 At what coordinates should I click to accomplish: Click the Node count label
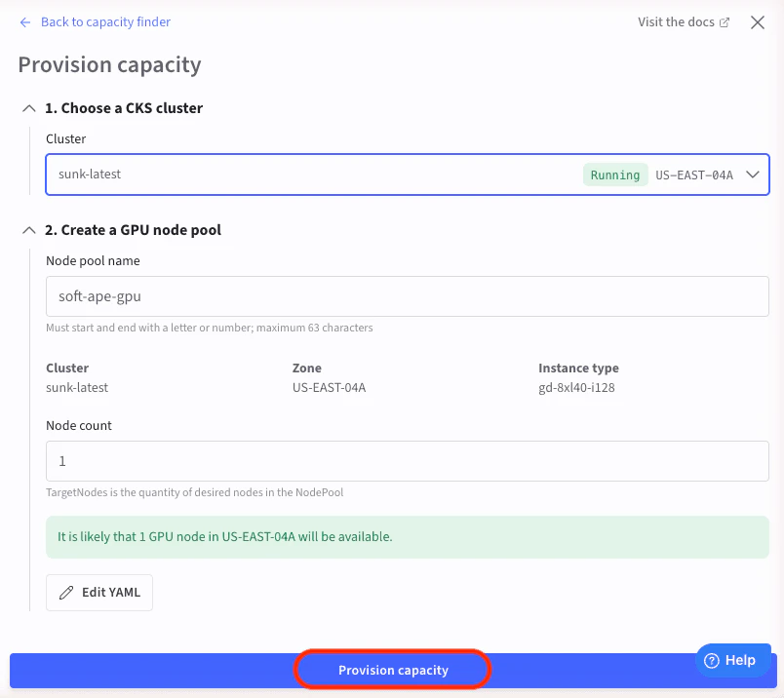(79, 425)
